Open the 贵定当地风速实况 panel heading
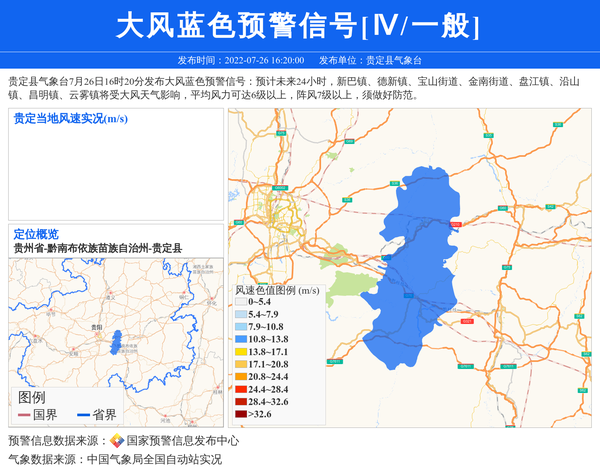Screen dimensions: 600x471 pyautogui.click(x=70, y=119)
